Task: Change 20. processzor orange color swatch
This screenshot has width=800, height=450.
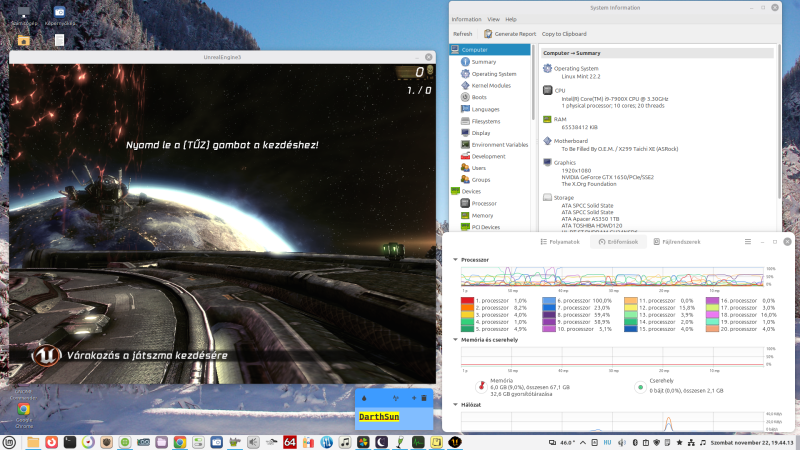Action: click(712, 329)
